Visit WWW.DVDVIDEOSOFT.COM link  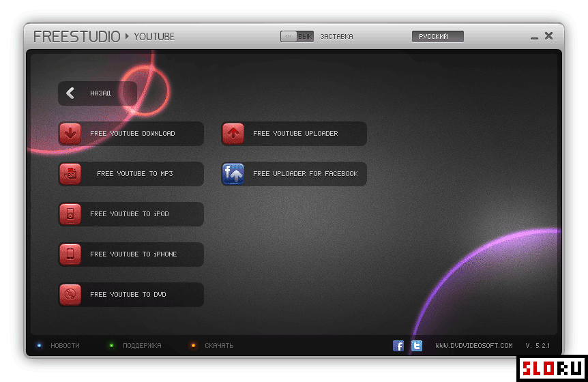pos(474,346)
